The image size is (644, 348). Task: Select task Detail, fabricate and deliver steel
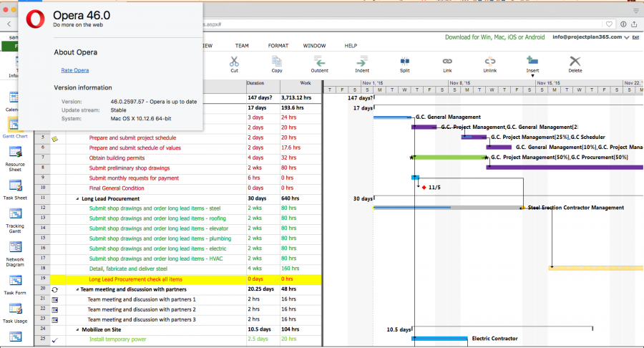(128, 269)
